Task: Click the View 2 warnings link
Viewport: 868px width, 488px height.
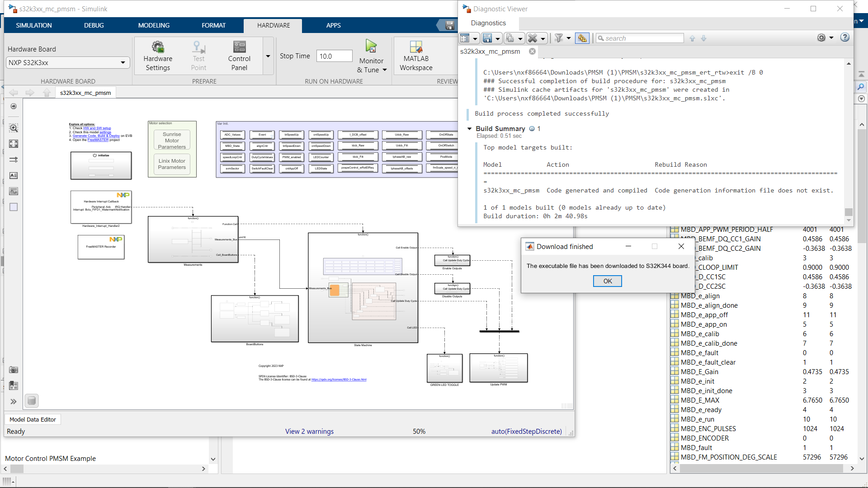Action: click(309, 432)
